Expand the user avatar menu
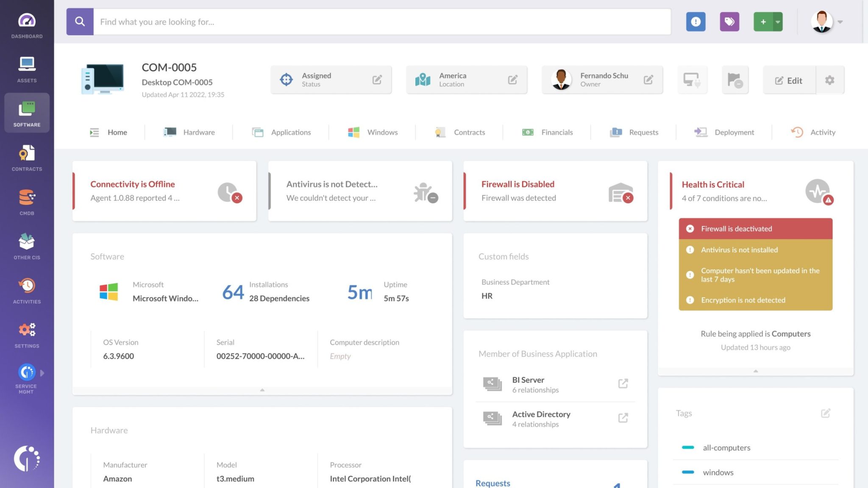The image size is (868, 488). 840,22
